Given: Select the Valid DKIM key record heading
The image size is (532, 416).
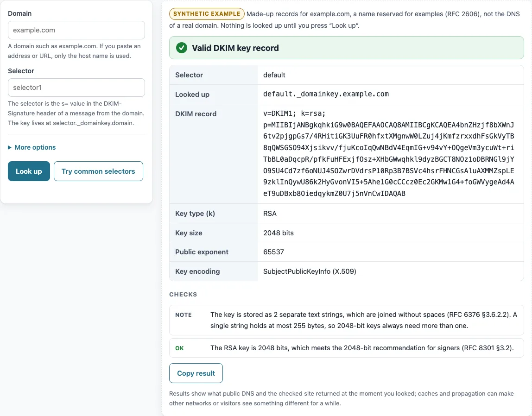Looking at the screenshot, I should [x=235, y=48].
